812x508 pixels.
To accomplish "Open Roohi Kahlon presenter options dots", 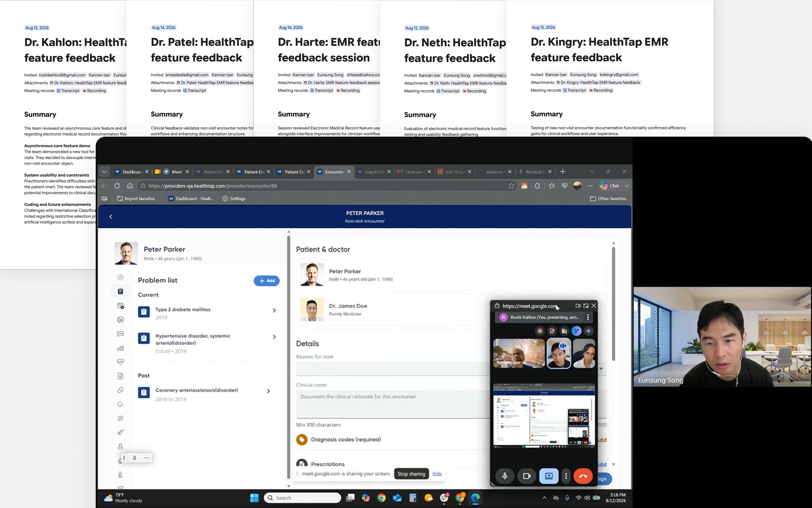I will (x=588, y=317).
